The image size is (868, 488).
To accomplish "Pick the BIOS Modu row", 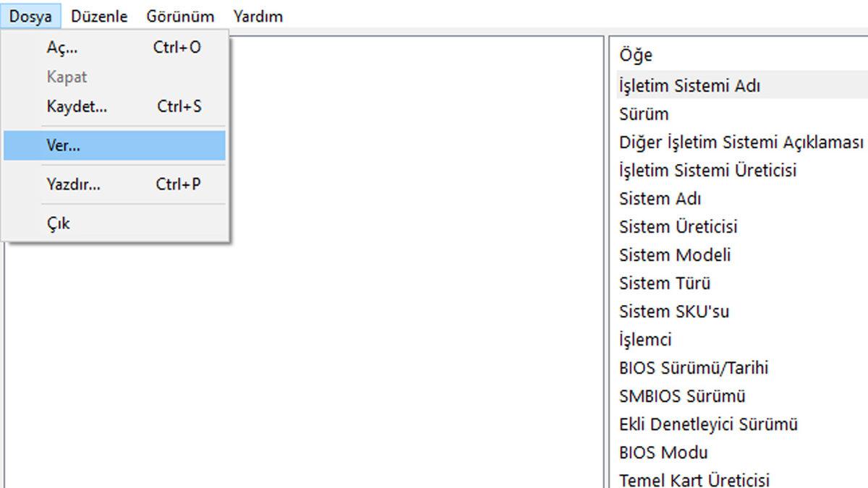I will click(x=663, y=453).
